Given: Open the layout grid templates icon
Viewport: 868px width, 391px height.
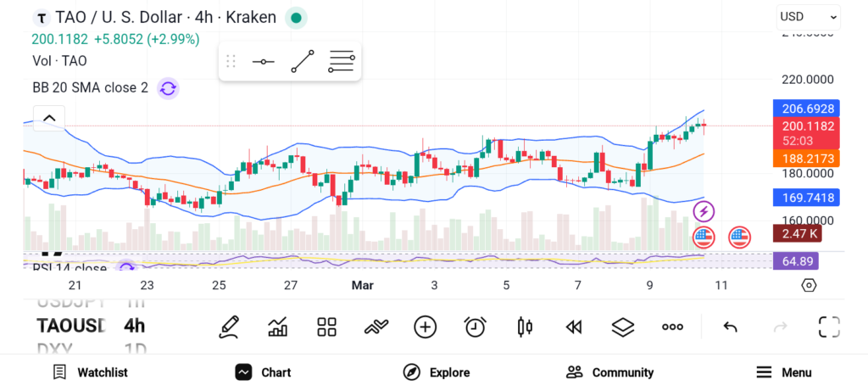Looking at the screenshot, I should [326, 327].
